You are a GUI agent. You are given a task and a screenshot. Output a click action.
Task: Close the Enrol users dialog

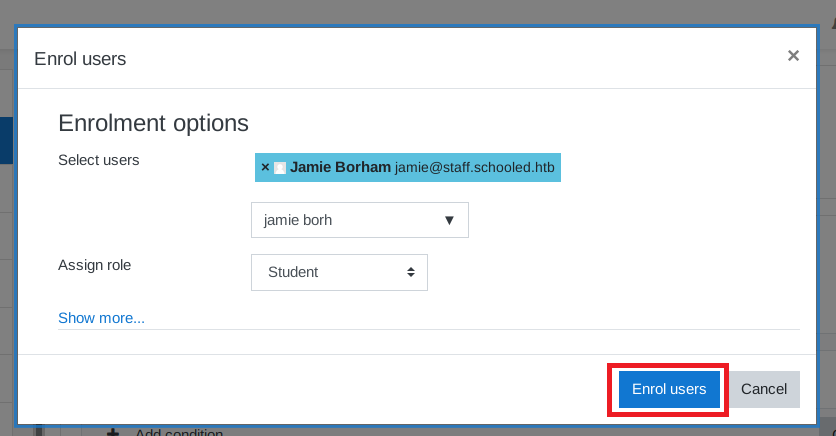[793, 56]
